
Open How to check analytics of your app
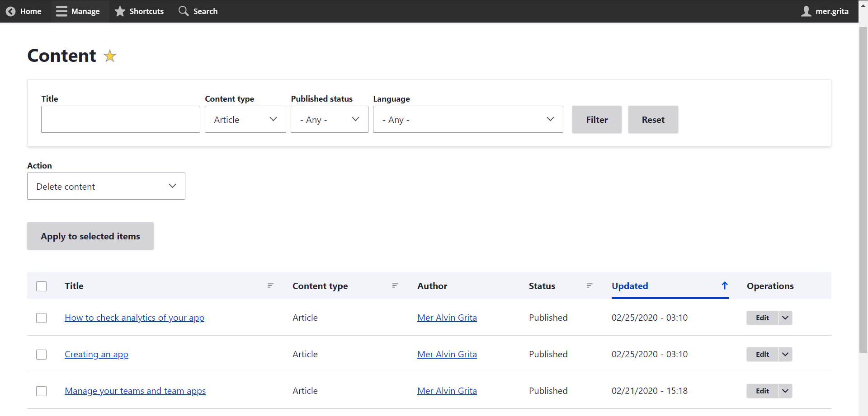click(x=134, y=318)
